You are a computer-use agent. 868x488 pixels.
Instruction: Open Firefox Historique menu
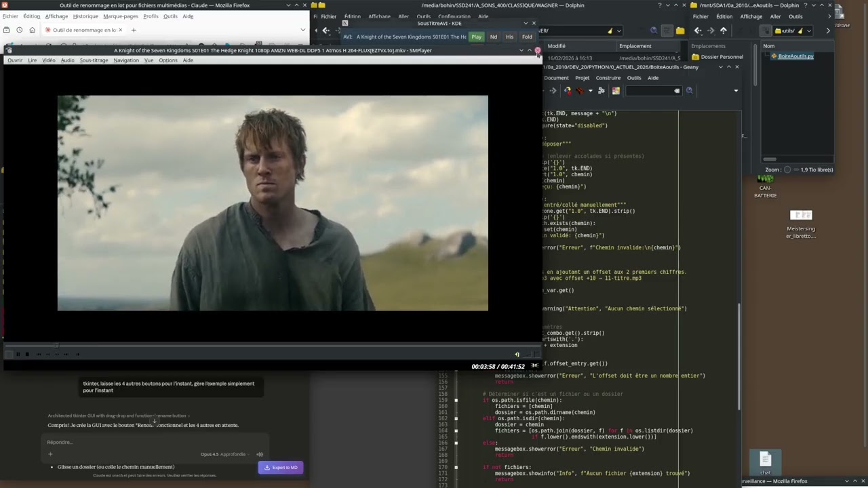[x=85, y=16]
